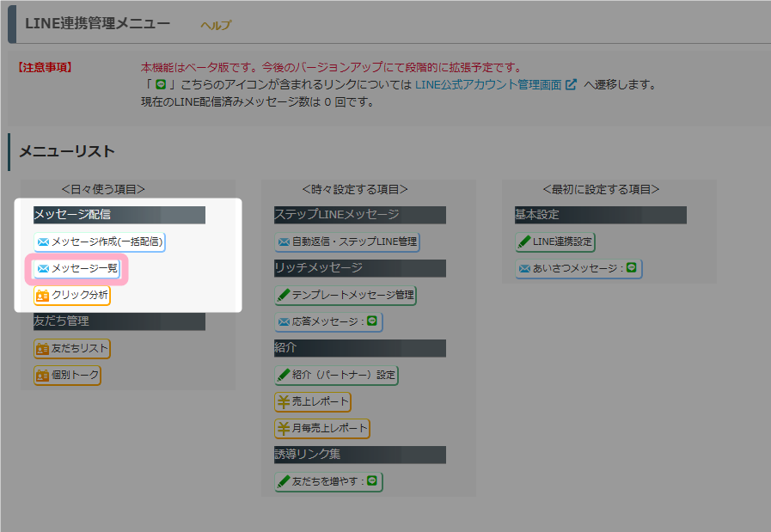Click the 基本設定 section header

click(x=601, y=215)
